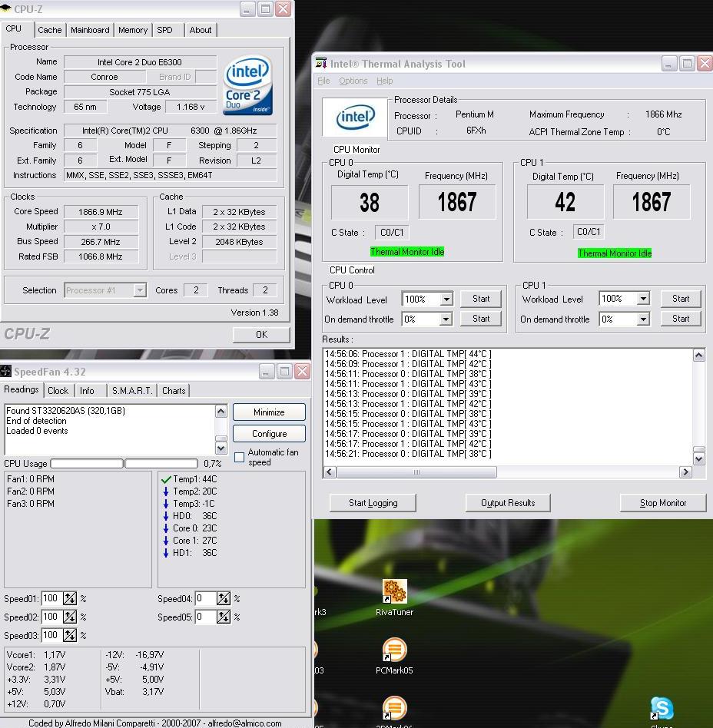
Task: Click SpeedFan log scroll down arrow
Action: pyautogui.click(x=221, y=448)
